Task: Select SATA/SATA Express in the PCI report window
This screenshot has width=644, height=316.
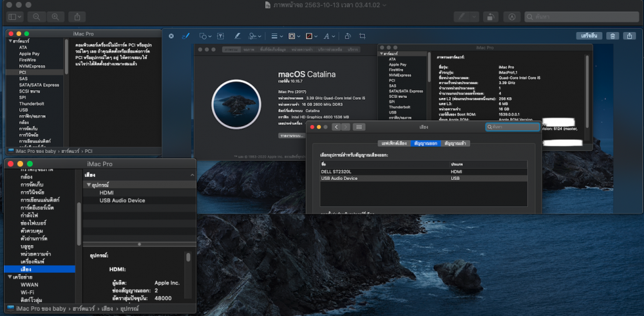Action: tap(39, 85)
